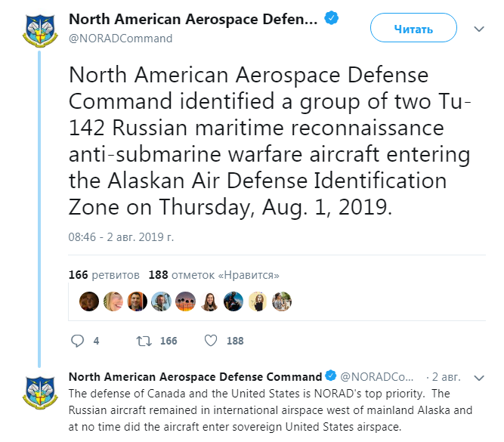Open the sunset palm trees profile picture
Image resolution: width=504 pixels, height=442 pixels.
click(185, 301)
